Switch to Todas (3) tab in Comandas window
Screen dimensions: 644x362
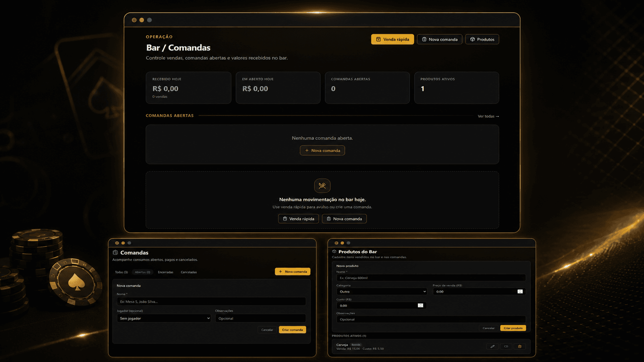click(x=121, y=272)
